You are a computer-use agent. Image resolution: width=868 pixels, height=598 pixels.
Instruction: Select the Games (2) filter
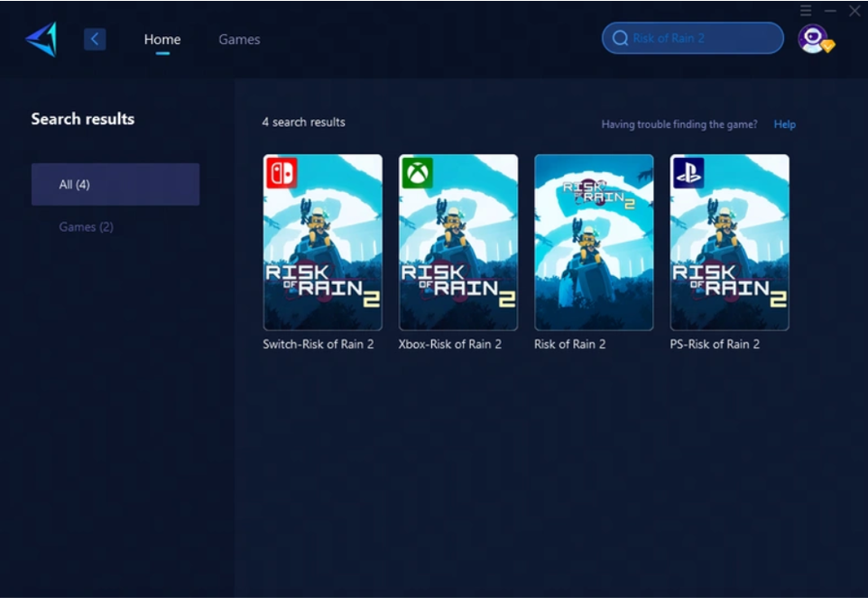(86, 226)
